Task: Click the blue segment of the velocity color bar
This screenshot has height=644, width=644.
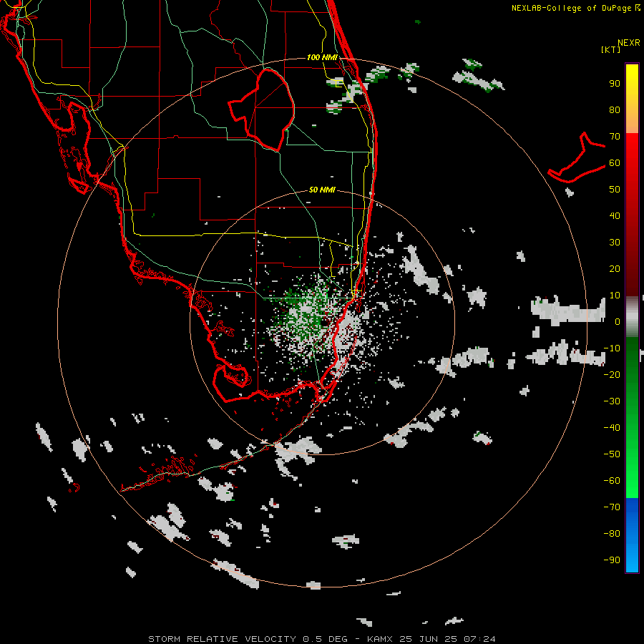Action: (x=632, y=535)
